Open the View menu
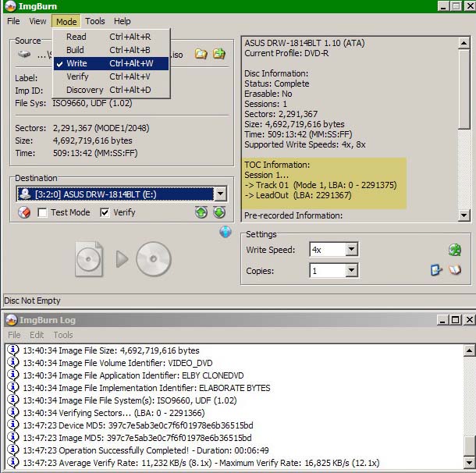Screen dimensions: 476x473 click(x=37, y=21)
